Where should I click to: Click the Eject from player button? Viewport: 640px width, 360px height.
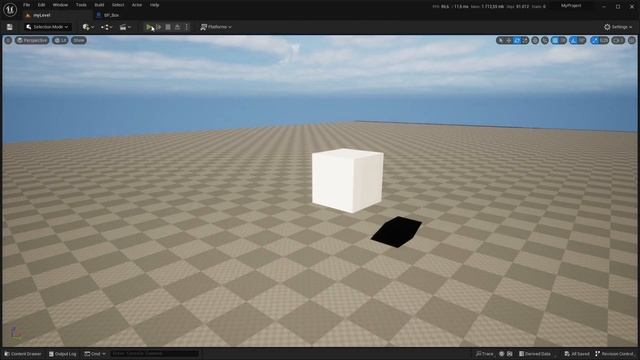pos(178,27)
